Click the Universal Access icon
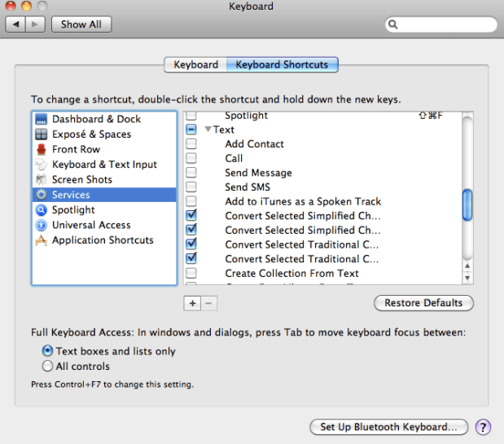504x444 pixels. click(x=42, y=225)
